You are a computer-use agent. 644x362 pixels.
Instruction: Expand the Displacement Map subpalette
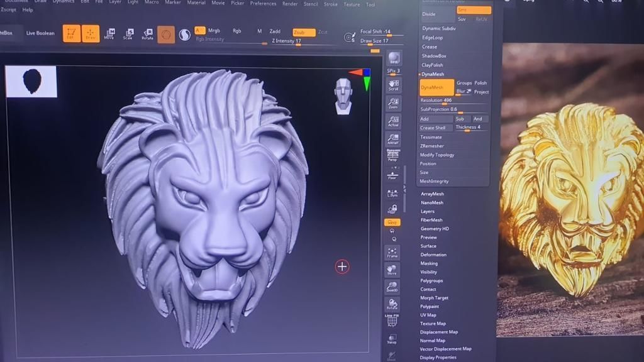(438, 332)
